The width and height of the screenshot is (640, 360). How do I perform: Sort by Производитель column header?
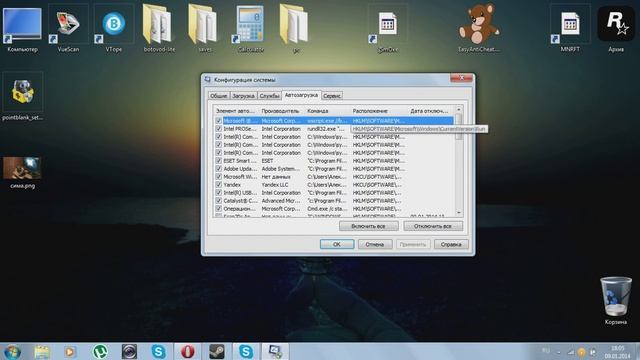(x=282, y=111)
